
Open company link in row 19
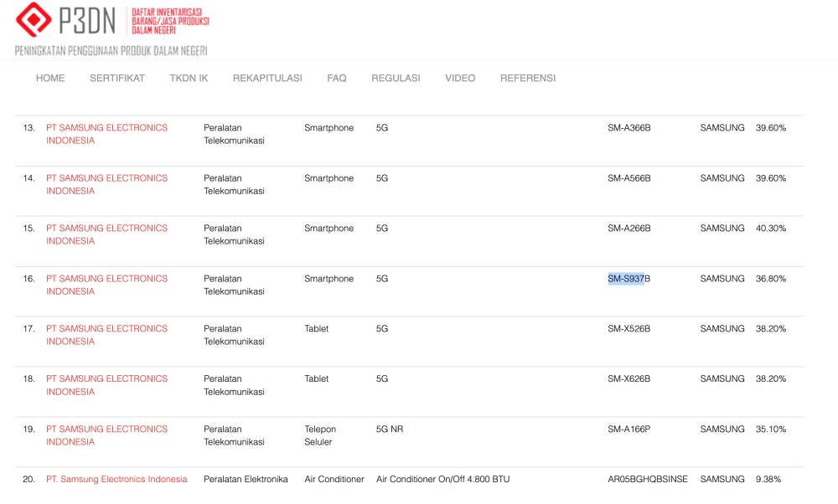[106, 435]
